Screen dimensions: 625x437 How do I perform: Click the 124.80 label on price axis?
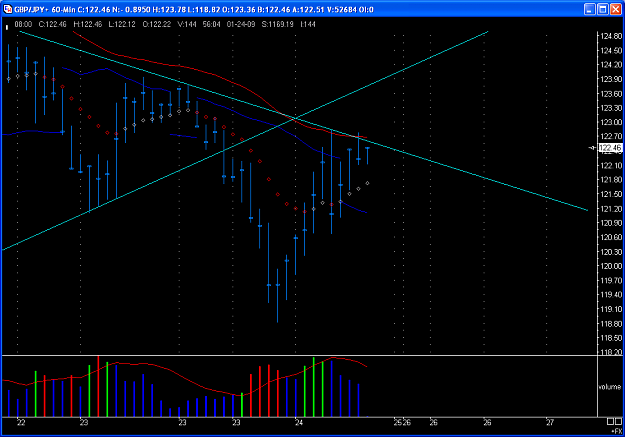[x=611, y=36]
